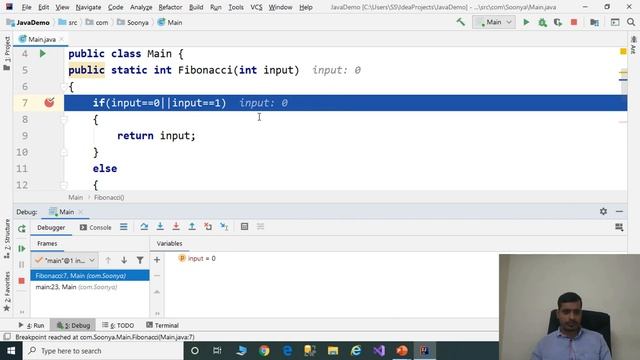Close the Main.java editor tab
The height and width of the screenshot is (360, 640).
coord(62,39)
